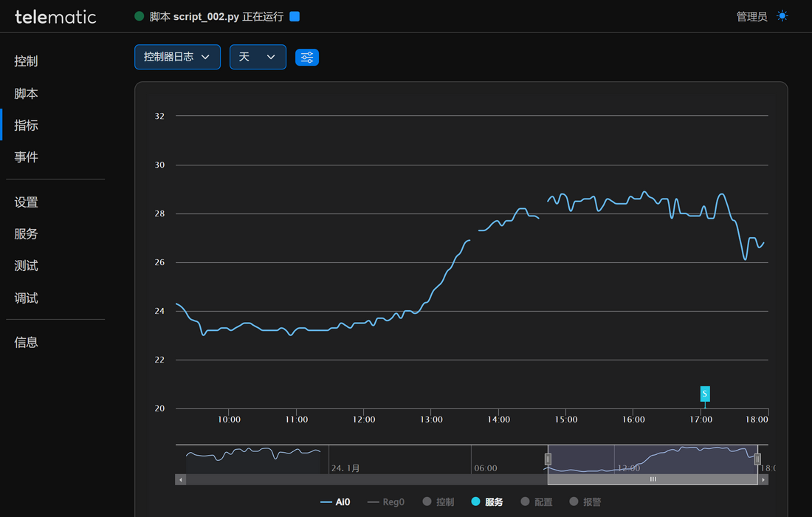Toggle the 报警 event legend series
812x517 pixels.
tap(585, 502)
